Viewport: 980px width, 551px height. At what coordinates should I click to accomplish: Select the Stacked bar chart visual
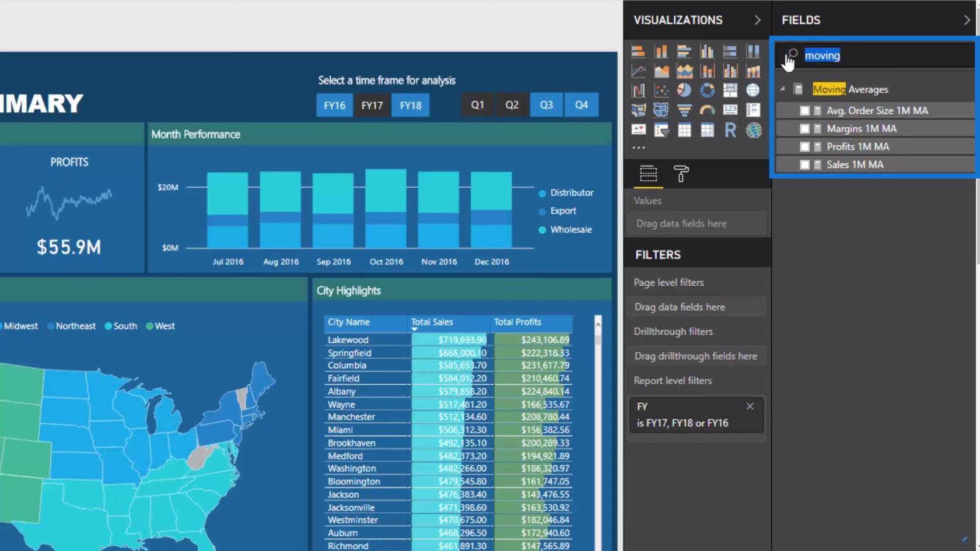[638, 52]
